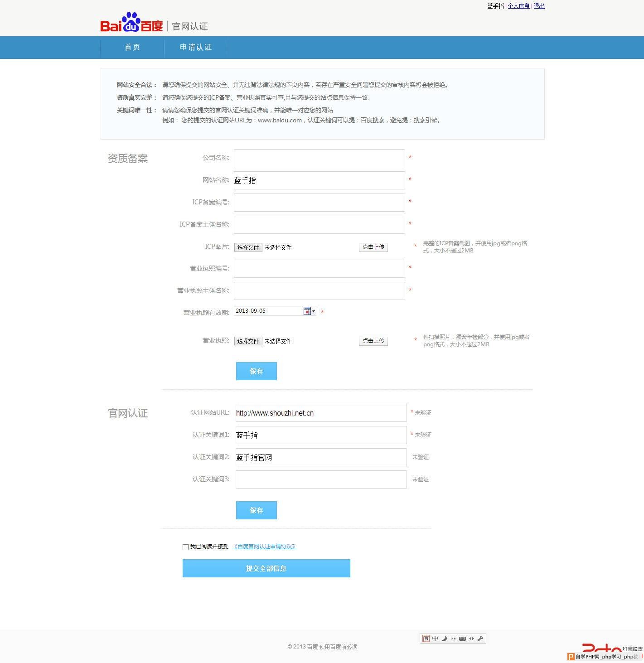Click 未验证 status beside 认证网站URL

[423, 413]
